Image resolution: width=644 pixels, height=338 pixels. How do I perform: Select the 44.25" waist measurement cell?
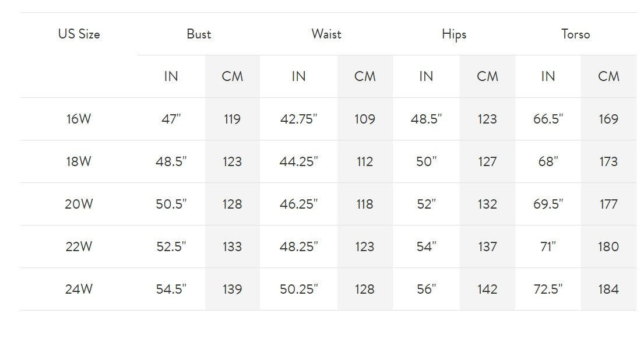click(x=298, y=162)
